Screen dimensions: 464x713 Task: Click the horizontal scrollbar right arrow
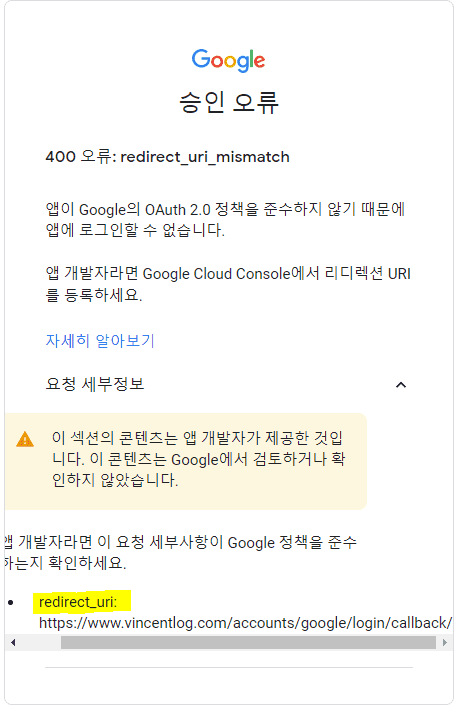pyautogui.click(x=445, y=643)
